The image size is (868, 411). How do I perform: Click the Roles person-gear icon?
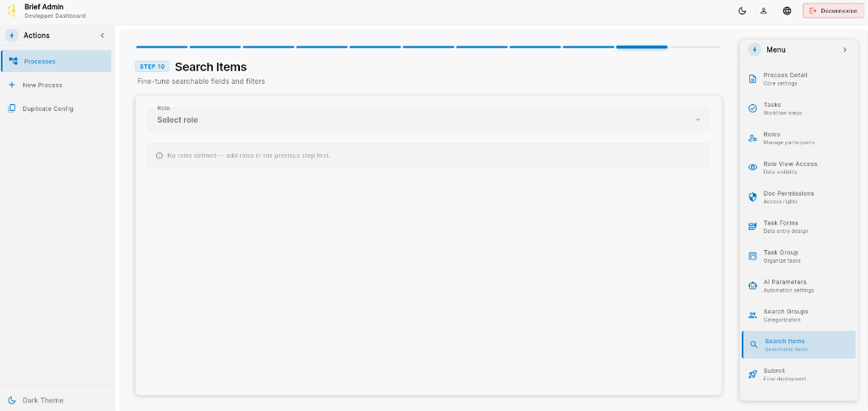tap(753, 138)
